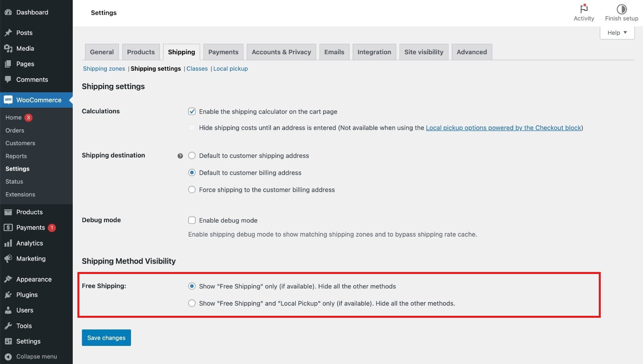
Task: Click the Analytics bar chart icon
Action: (x=8, y=243)
